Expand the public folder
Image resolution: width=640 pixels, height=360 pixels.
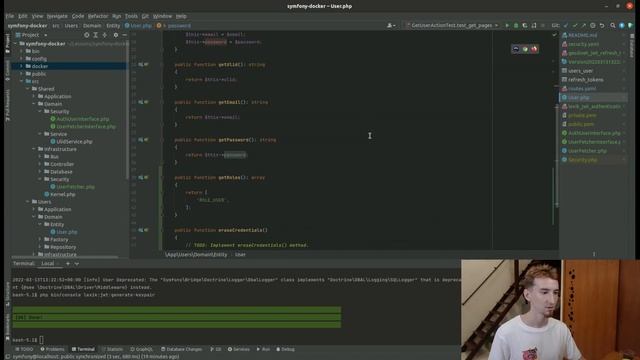[21, 74]
